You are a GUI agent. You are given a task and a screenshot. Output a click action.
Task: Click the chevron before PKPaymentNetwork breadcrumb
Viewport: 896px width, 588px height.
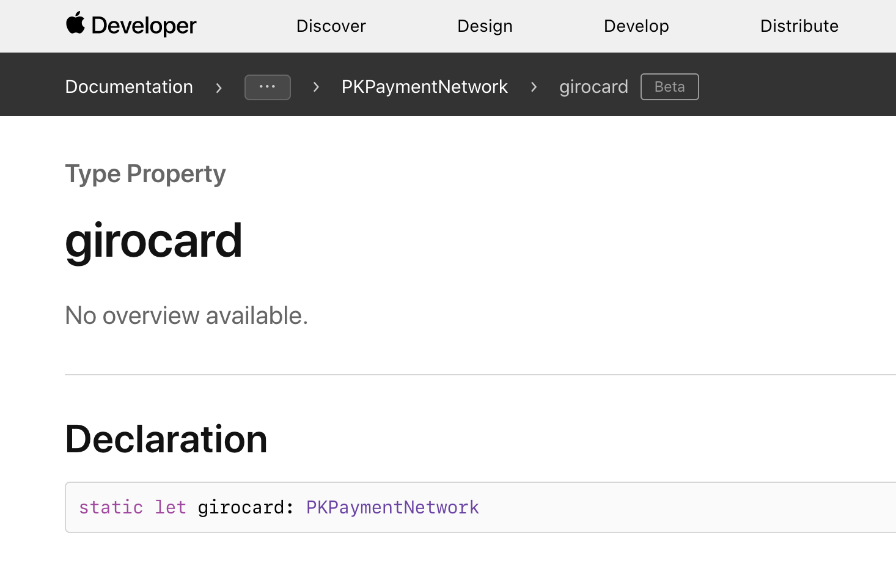316,87
